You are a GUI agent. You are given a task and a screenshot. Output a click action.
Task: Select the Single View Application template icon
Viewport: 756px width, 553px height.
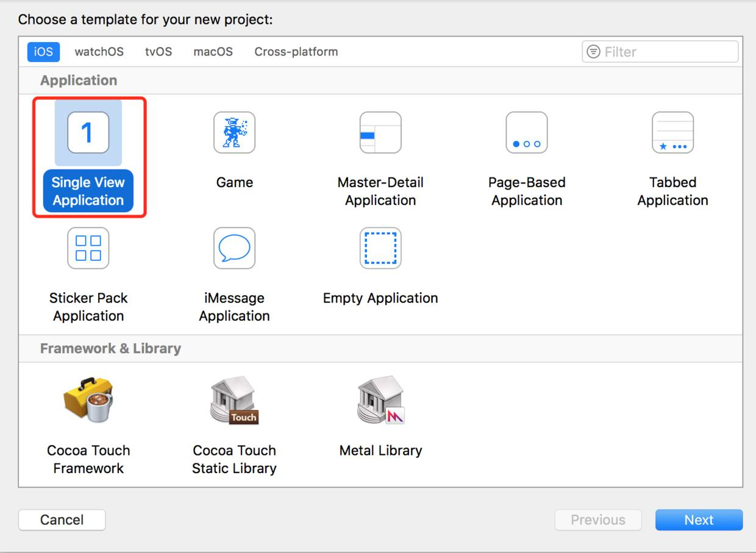pos(88,133)
